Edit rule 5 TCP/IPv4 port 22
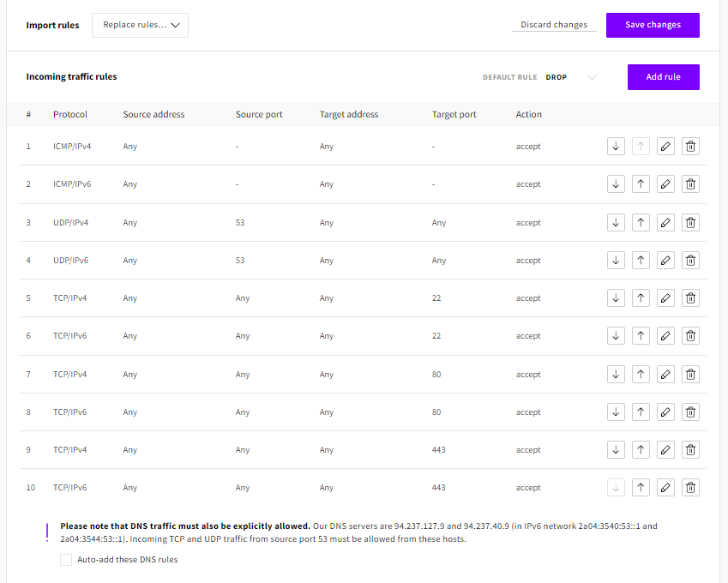Viewport: 728px width, 583px height. click(665, 298)
